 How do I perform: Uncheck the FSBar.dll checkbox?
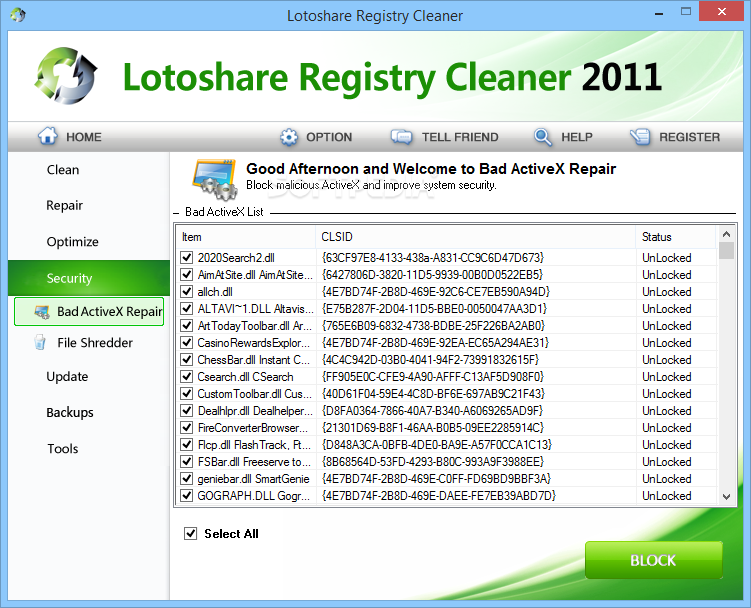187,462
